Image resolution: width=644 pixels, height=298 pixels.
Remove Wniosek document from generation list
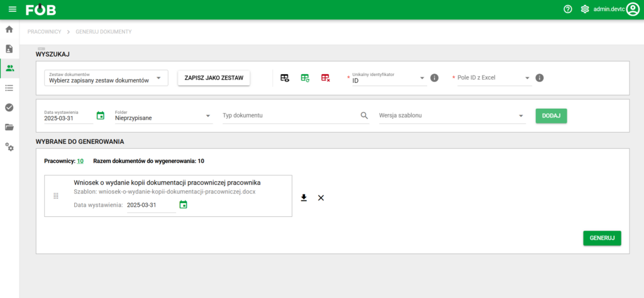tap(321, 198)
